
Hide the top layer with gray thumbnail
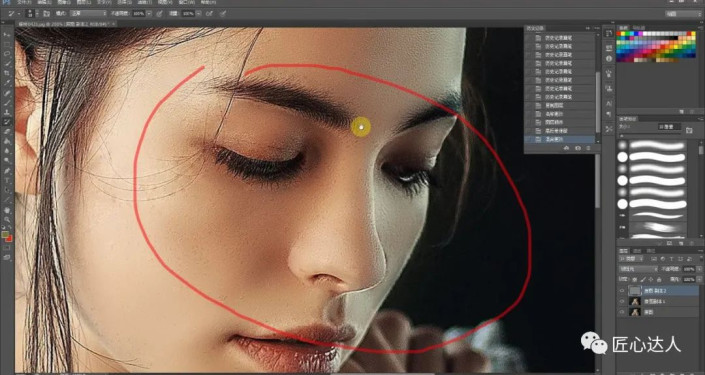tap(622, 290)
